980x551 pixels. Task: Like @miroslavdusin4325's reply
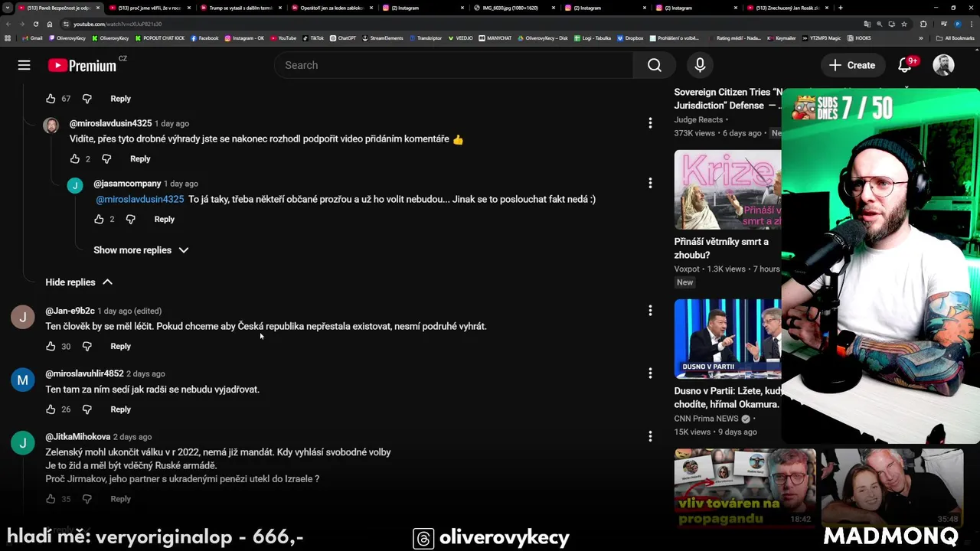[74, 158]
